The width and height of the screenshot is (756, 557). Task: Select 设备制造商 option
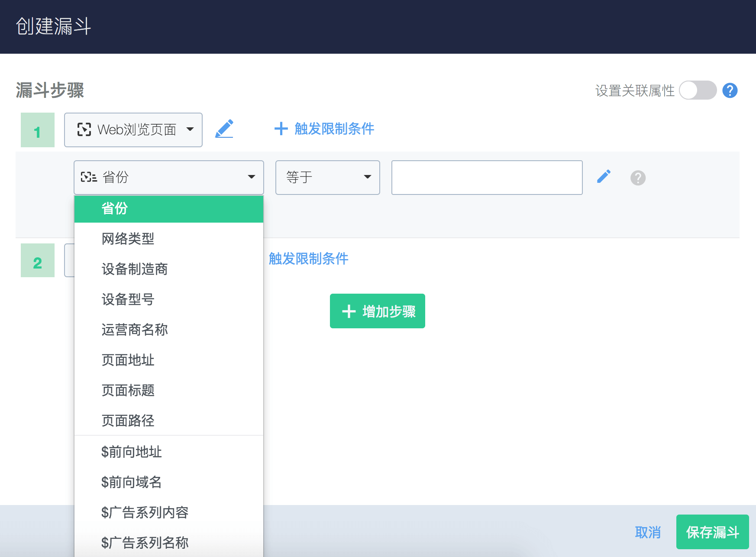click(x=168, y=269)
